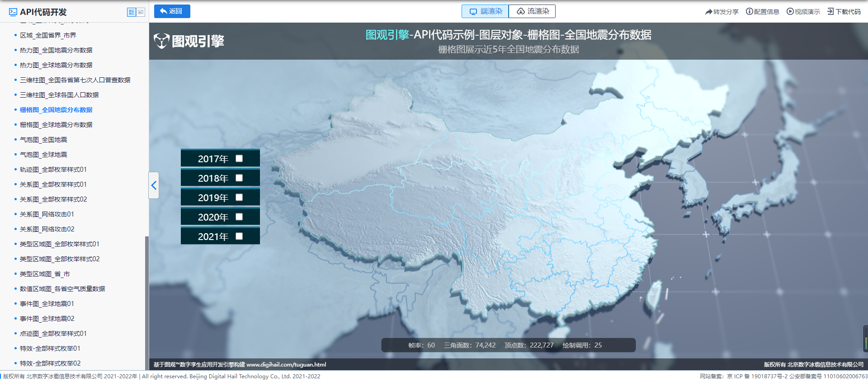This screenshot has width=868, height=381.
Task: Open 热力图_全国地震分布数据 example
Action: point(56,50)
